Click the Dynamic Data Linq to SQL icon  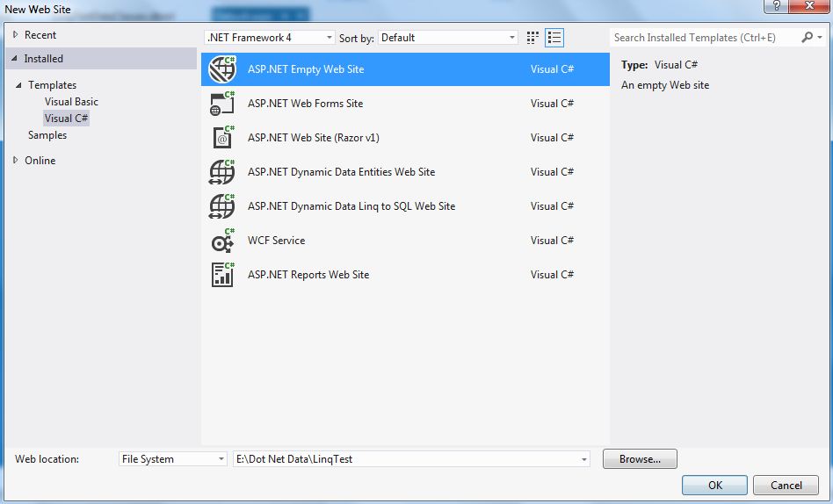(x=222, y=206)
